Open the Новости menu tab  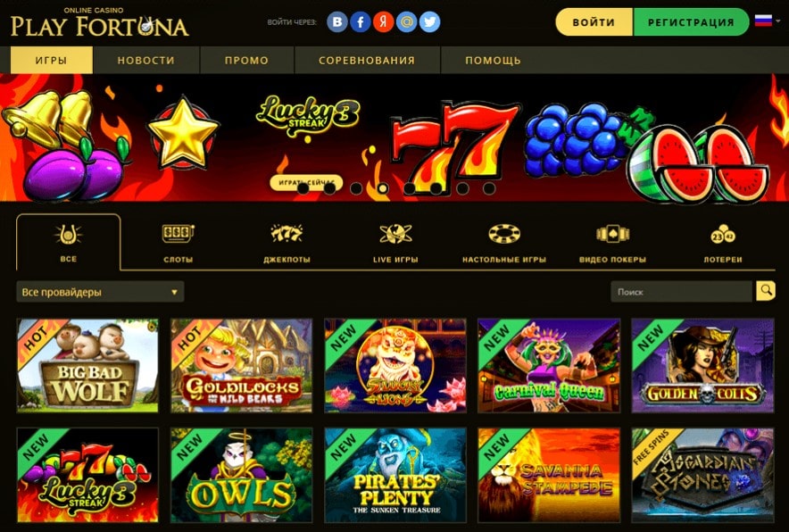pos(145,61)
